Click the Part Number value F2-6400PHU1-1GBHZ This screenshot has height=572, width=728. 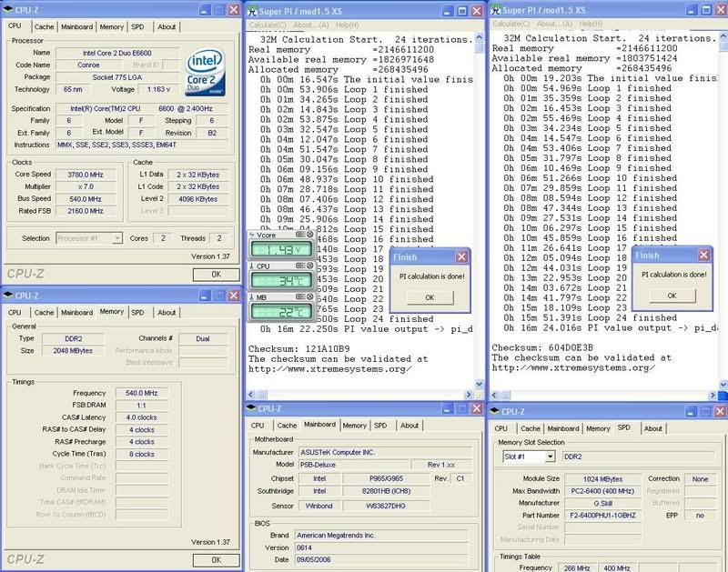coord(602,516)
